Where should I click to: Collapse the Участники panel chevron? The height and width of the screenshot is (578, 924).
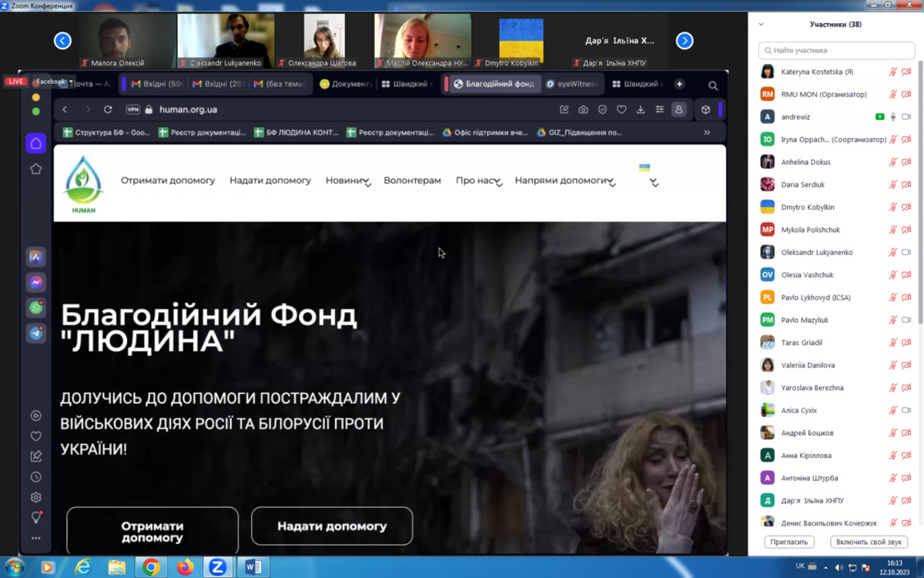tap(762, 25)
